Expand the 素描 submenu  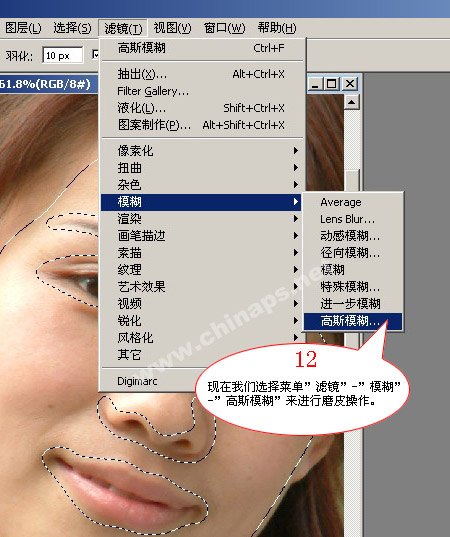click(202, 253)
